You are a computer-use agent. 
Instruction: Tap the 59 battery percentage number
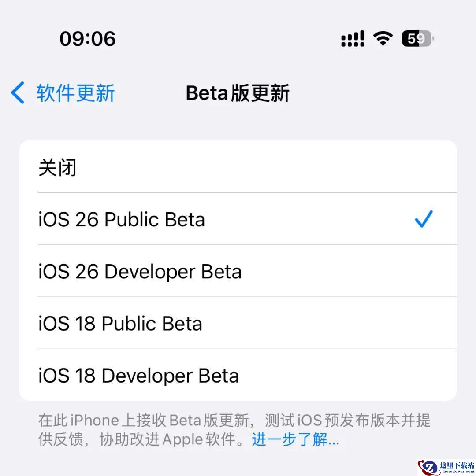[415, 39]
